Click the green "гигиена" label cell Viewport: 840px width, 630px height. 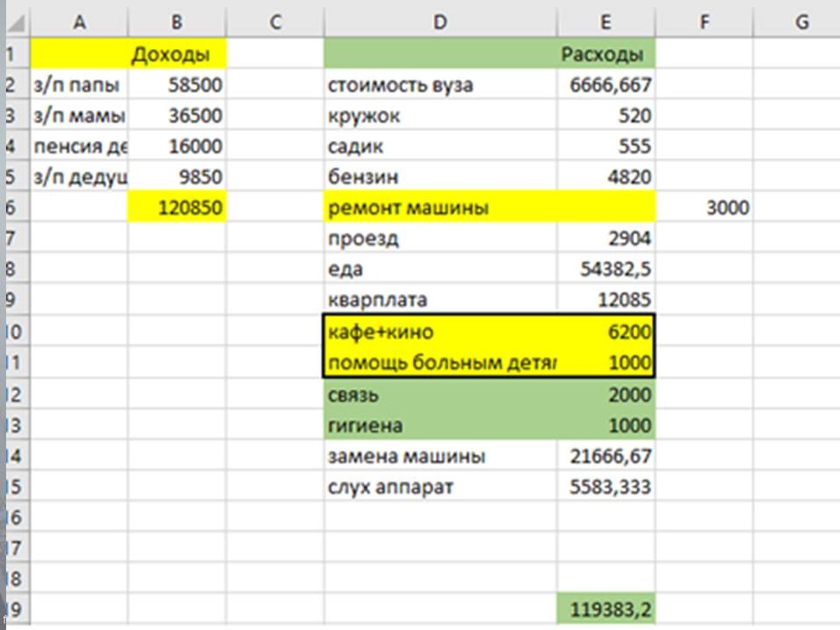pyautogui.click(x=439, y=425)
